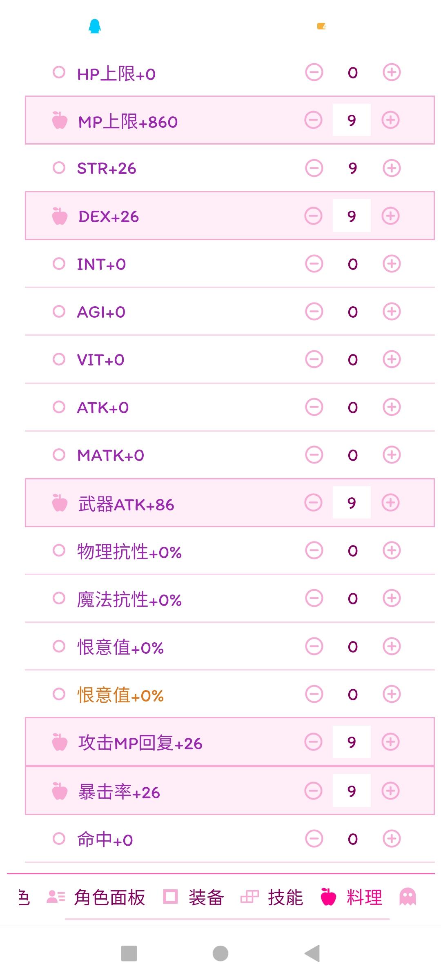Open the ghost icon tab at bottom right
The image size is (441, 980).
tap(408, 897)
